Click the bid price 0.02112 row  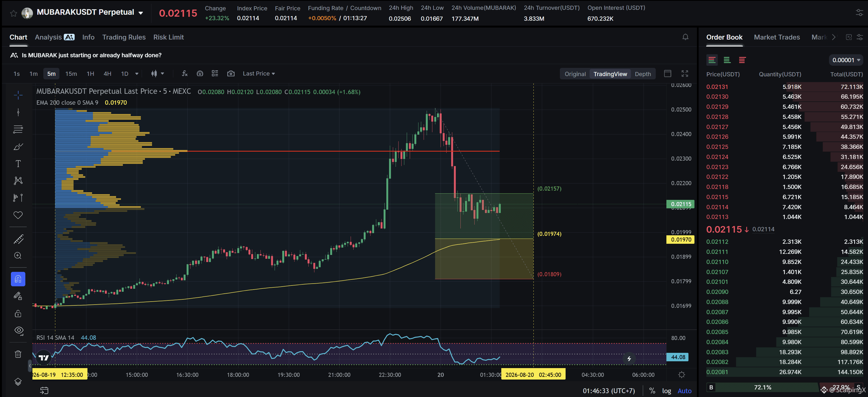click(x=784, y=242)
